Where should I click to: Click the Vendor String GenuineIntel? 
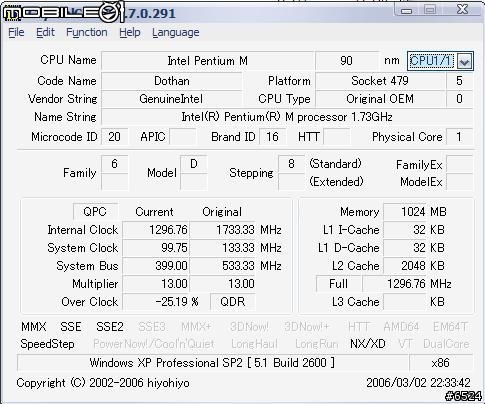tap(171, 99)
